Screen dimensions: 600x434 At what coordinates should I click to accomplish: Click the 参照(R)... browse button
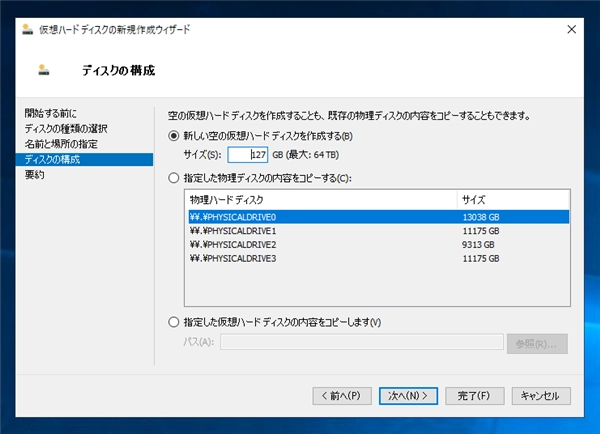(x=537, y=344)
